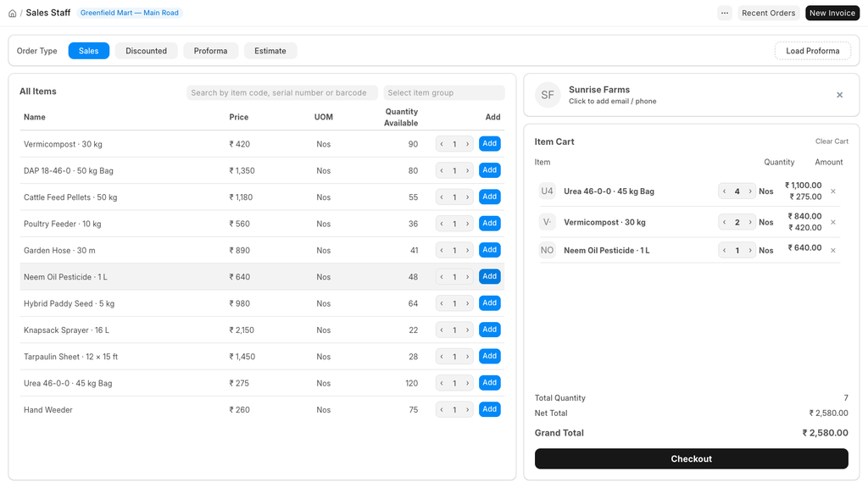Image resolution: width=868 pixels, height=488 pixels.
Task: Open Recent Orders
Action: point(768,13)
